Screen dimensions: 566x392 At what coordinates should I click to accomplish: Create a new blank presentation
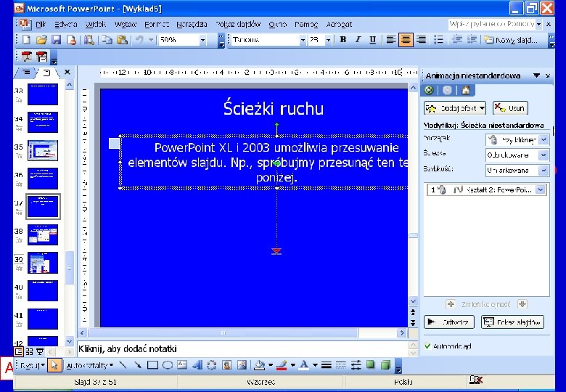click(x=26, y=40)
